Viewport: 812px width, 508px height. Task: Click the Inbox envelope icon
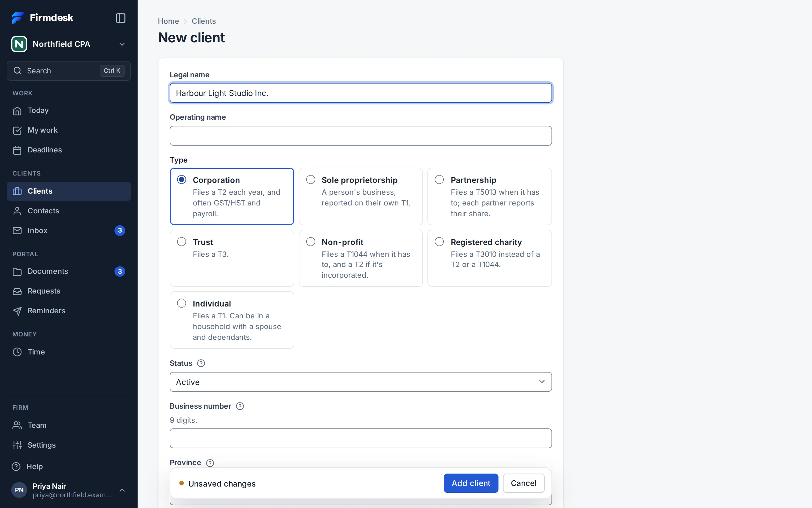(x=17, y=231)
